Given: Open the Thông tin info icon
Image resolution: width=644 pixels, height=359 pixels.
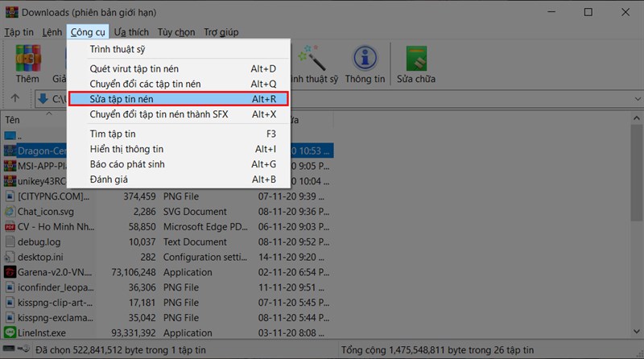Looking at the screenshot, I should coord(365,58).
